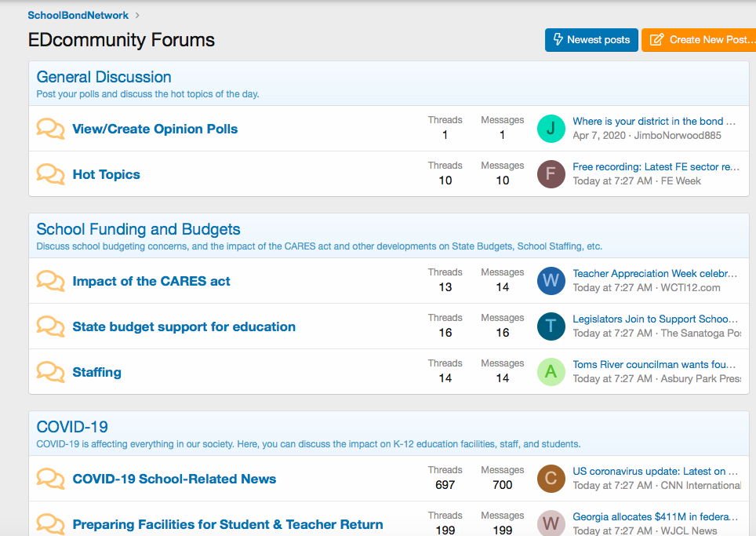
Task: Open the WCTI12.com blue W avatar
Action: [x=551, y=281]
